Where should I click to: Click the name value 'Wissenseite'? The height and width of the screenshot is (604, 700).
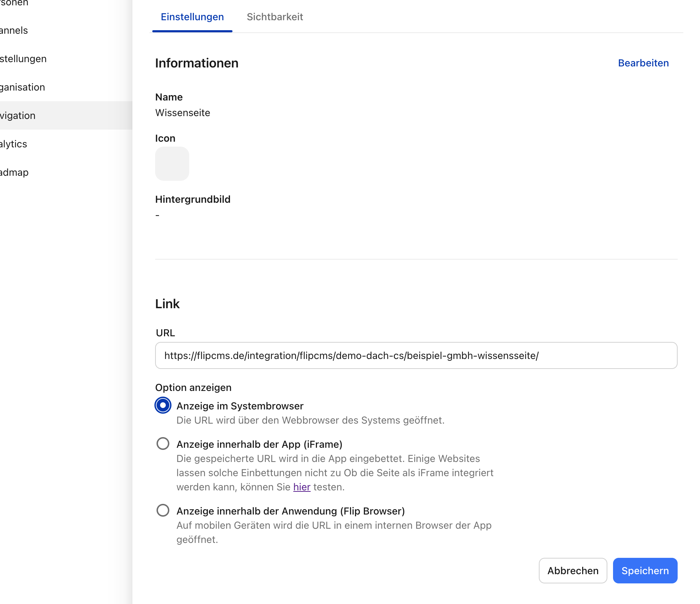click(x=183, y=113)
